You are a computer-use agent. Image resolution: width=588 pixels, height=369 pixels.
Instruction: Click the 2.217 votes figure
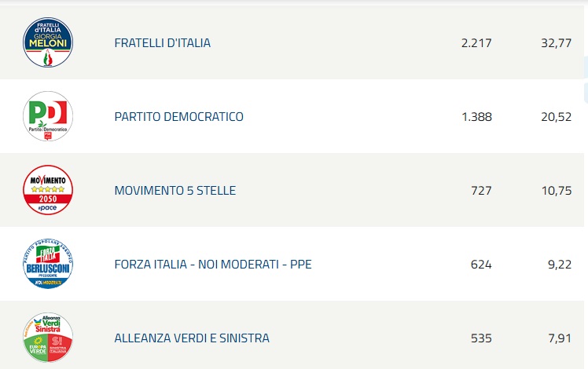point(476,43)
